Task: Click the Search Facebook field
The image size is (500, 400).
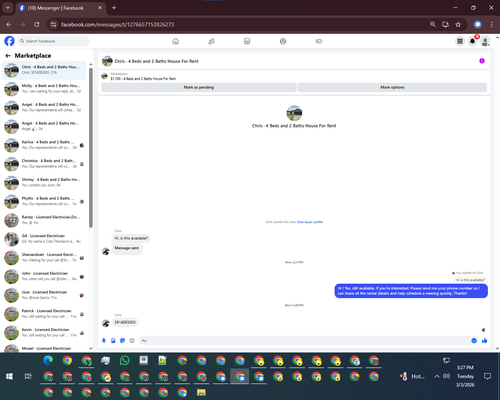Action: click(53, 41)
